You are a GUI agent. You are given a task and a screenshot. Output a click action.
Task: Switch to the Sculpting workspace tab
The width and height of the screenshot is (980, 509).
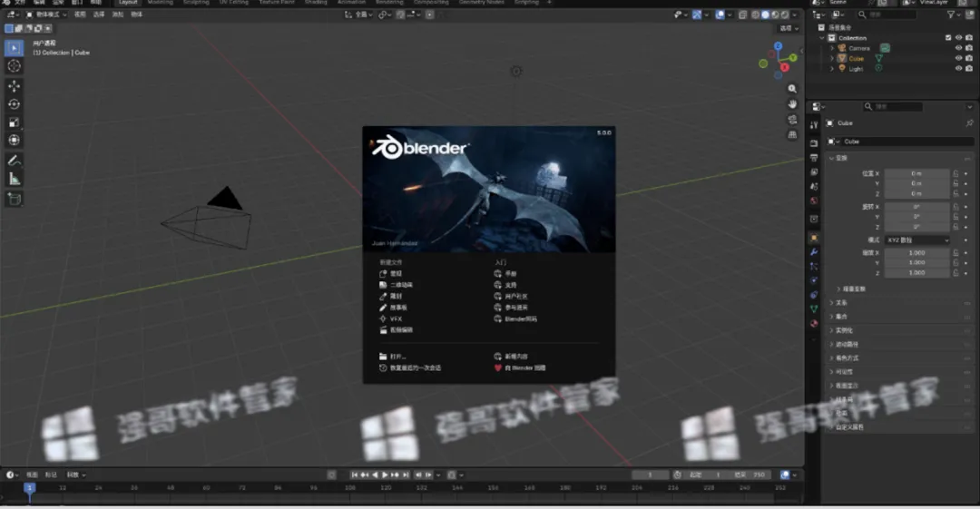coord(196,3)
